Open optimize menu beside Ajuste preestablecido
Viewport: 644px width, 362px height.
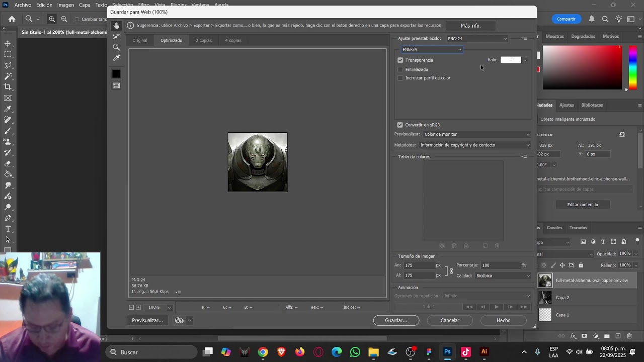pyautogui.click(x=524, y=38)
